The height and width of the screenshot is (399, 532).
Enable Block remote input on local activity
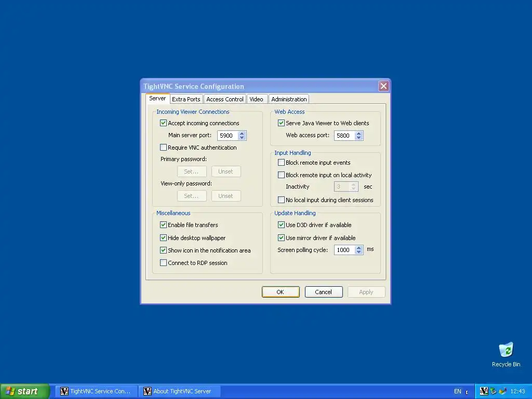(281, 175)
